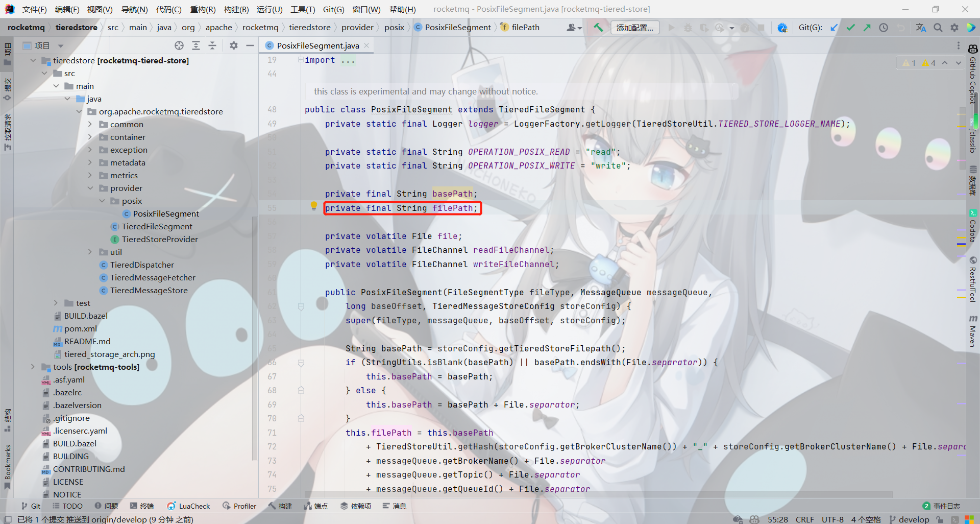
Task: Click Collapse All in project panel
Action: (212, 45)
